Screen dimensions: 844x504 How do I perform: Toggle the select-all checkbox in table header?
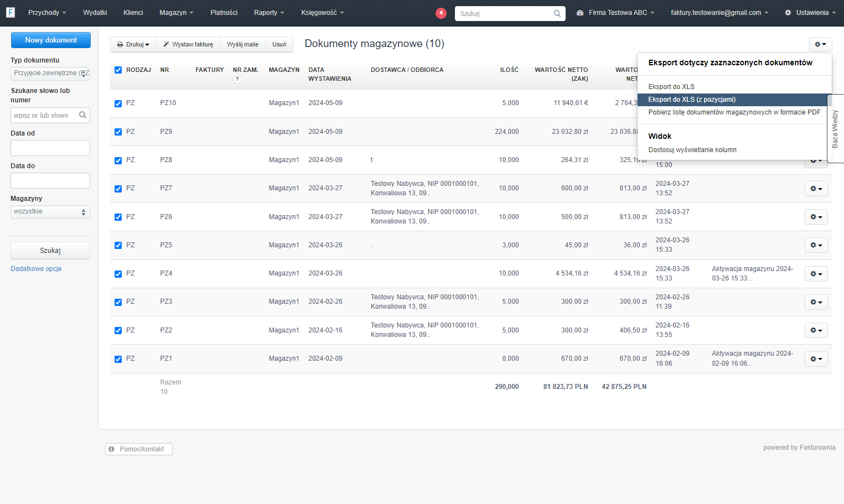click(118, 70)
